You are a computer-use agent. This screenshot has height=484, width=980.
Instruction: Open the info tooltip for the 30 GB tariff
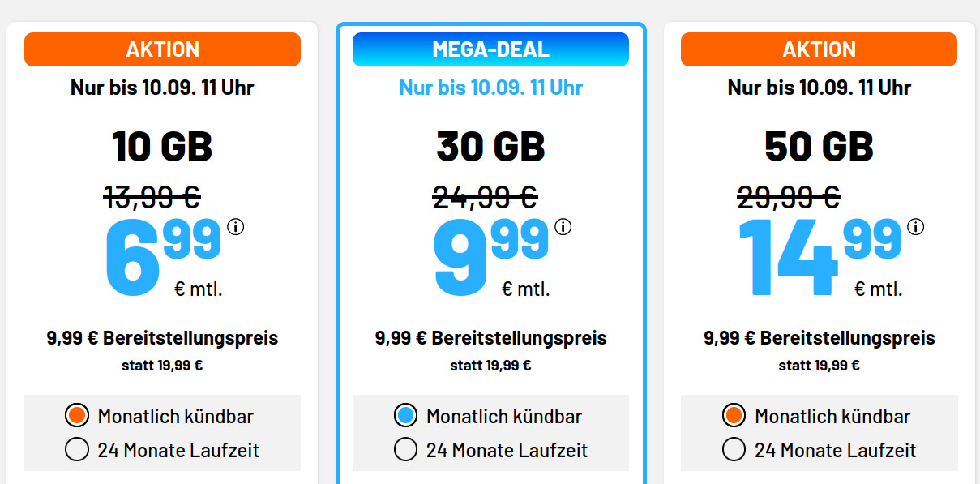pos(565,228)
